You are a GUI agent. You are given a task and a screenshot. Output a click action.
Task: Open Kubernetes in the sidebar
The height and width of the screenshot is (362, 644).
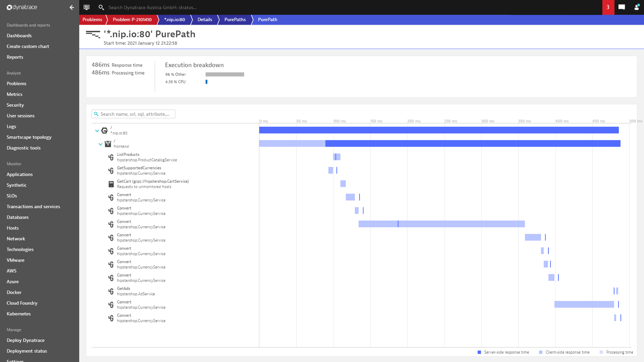pos(18,314)
